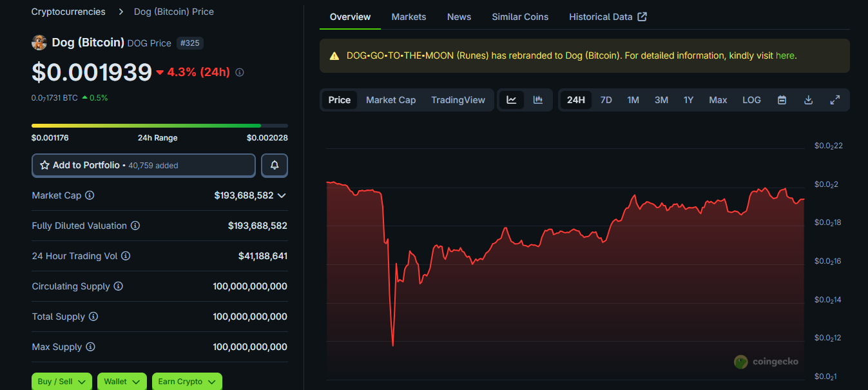Expand the Market Cap chevron
The width and height of the screenshot is (868, 390).
pos(282,195)
